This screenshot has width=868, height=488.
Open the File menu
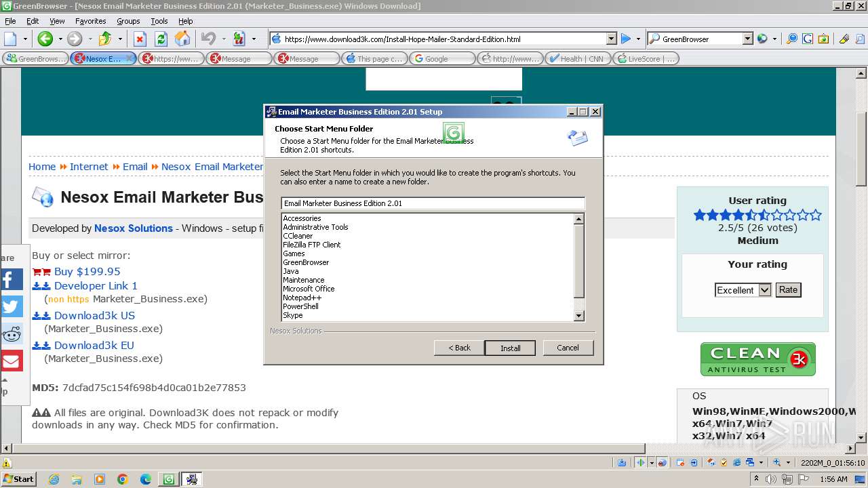[x=10, y=21]
